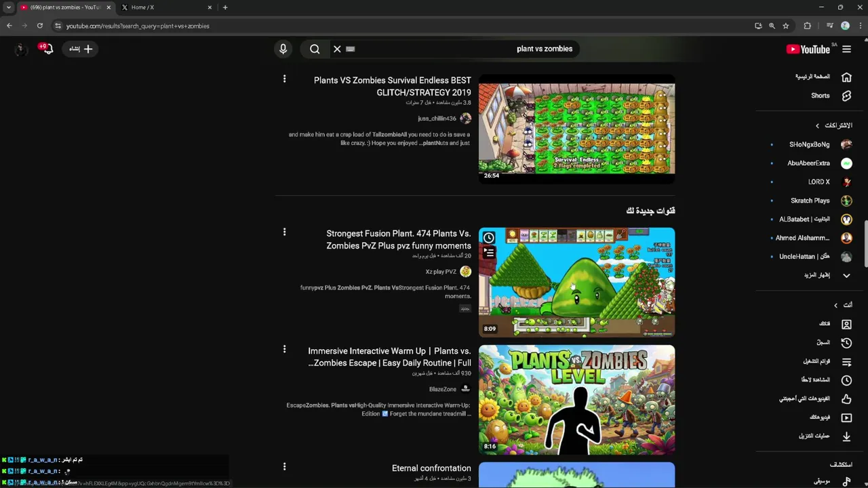The width and height of the screenshot is (868, 488).
Task: Open browser extensions puzzle icon
Action: tap(808, 26)
